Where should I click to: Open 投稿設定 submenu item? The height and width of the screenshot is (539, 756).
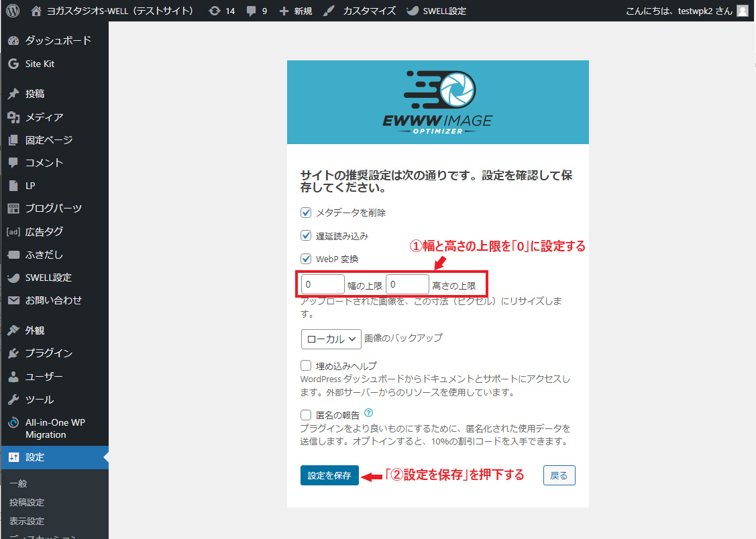point(27,502)
